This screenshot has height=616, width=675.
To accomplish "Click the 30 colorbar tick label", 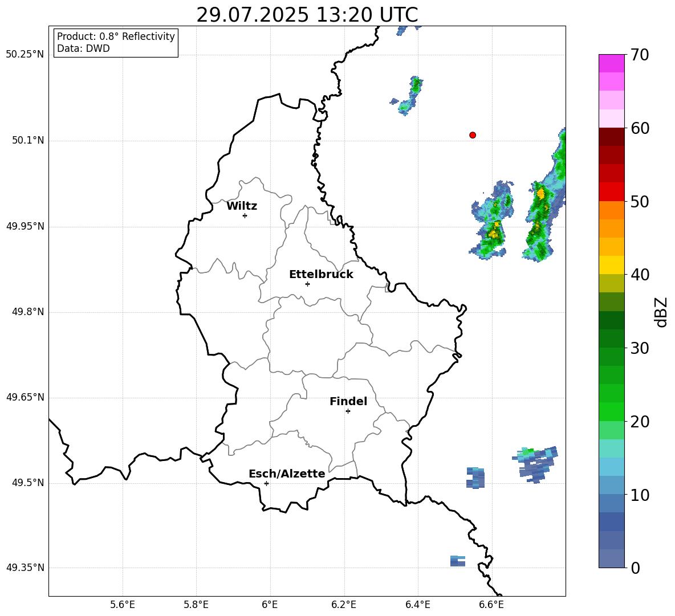I will (640, 348).
